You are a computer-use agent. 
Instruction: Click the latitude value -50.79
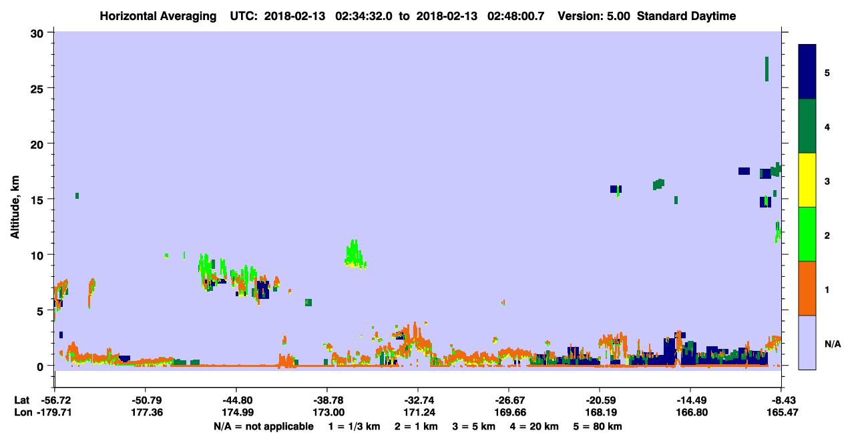click(x=145, y=400)
